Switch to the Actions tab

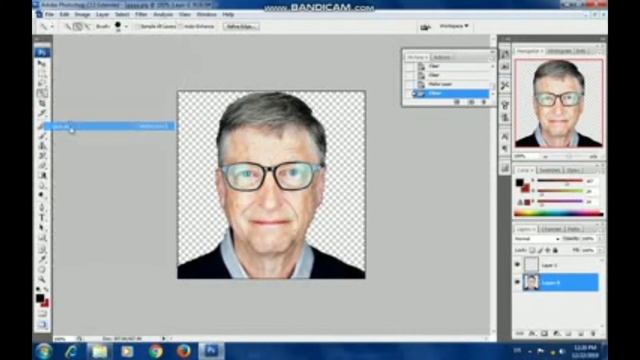point(442,57)
